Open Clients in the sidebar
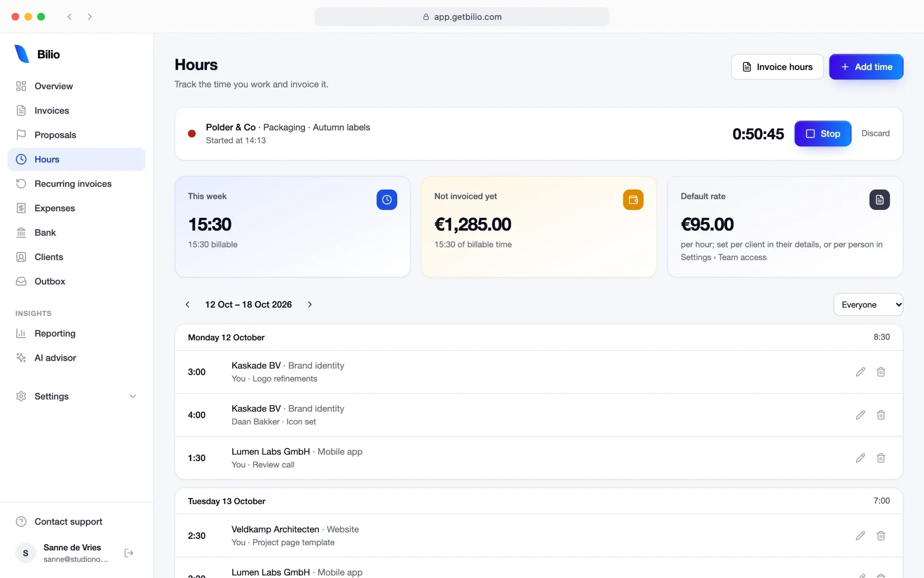The height and width of the screenshot is (578, 924). click(77, 257)
